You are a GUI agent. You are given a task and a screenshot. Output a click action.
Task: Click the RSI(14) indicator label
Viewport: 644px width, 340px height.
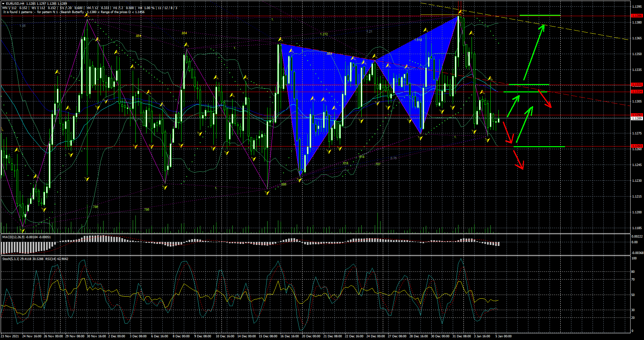51,259
